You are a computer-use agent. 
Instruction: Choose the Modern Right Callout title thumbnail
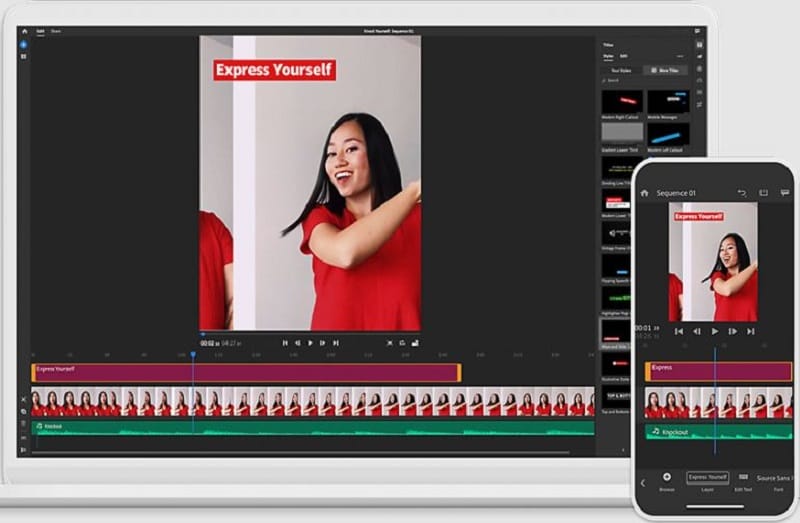[x=622, y=102]
